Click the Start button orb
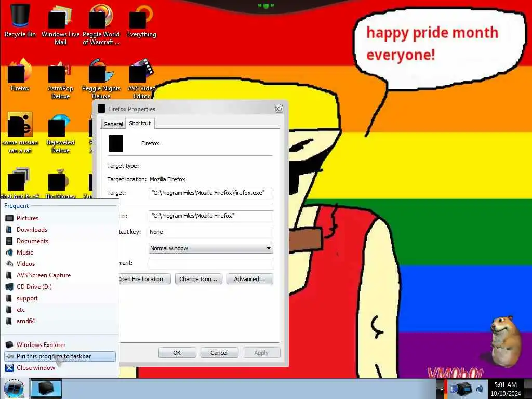 [x=14, y=389]
